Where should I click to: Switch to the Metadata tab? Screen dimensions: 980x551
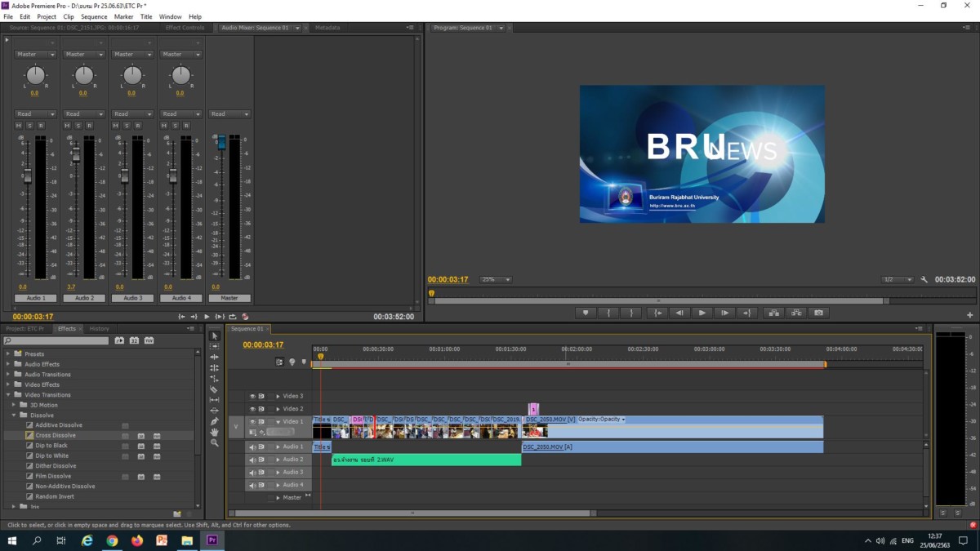coord(327,27)
